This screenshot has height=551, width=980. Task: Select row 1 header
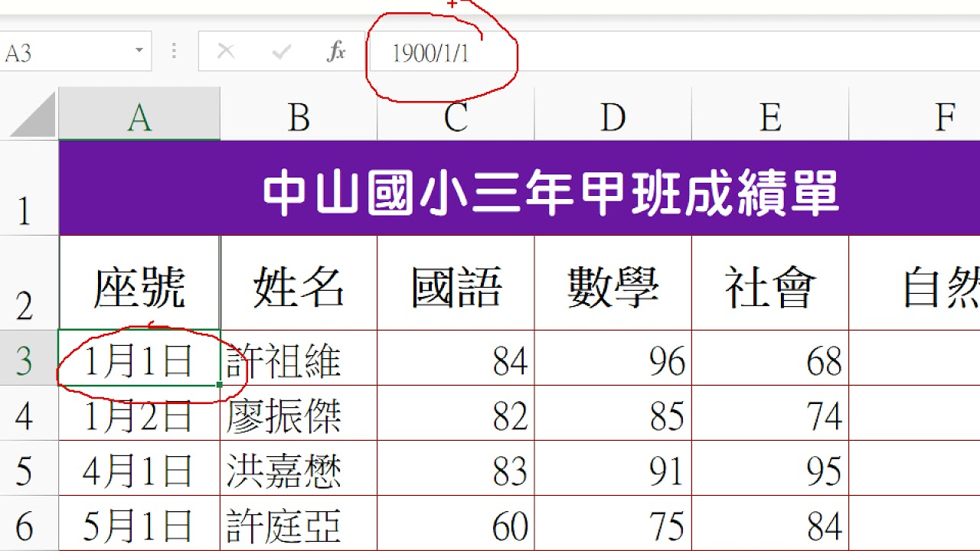pos(29,187)
